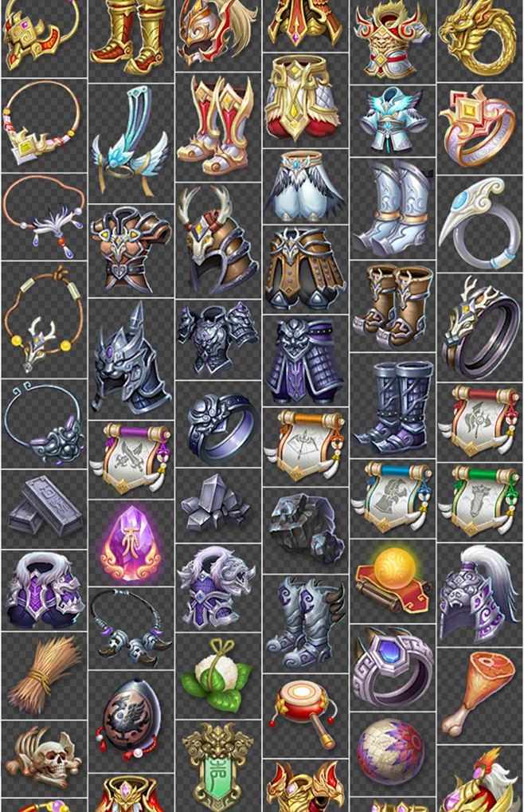The image size is (524, 812).
Task: Select the gray crystal ore cluster
Action: (217, 504)
